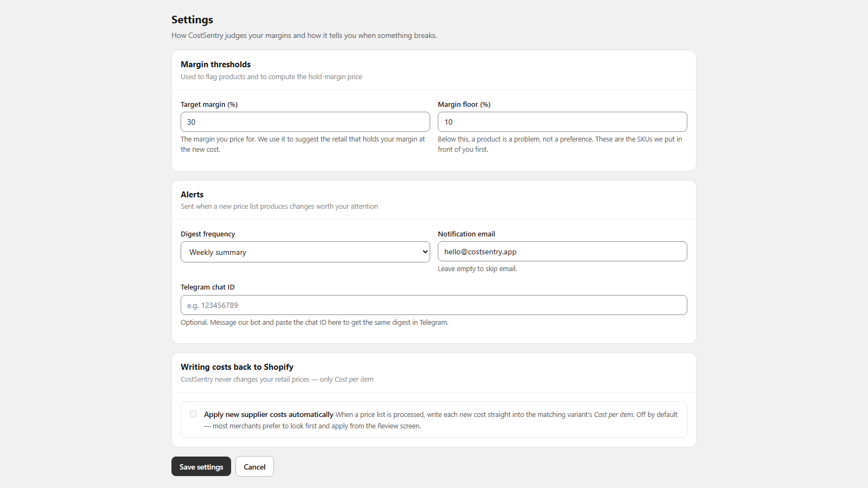Click the 'Margin floor (%)' field label
868x488 pixels.
click(x=464, y=104)
